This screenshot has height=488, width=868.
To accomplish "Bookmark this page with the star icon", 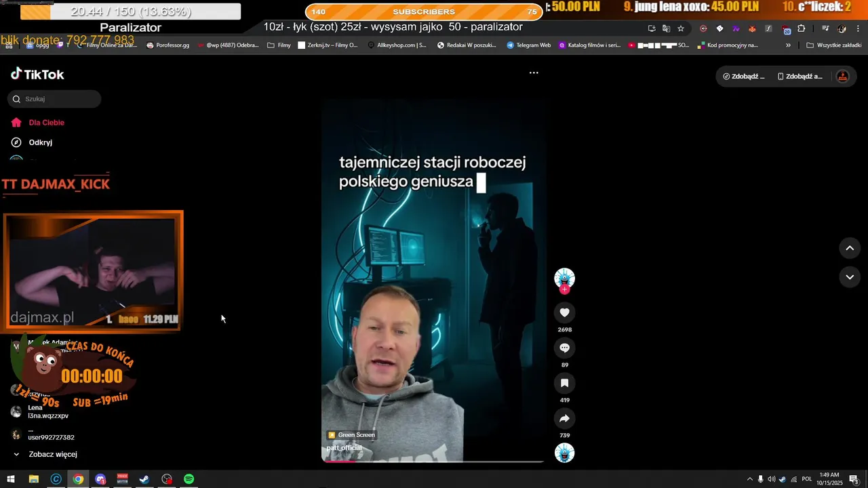I will tap(681, 28).
